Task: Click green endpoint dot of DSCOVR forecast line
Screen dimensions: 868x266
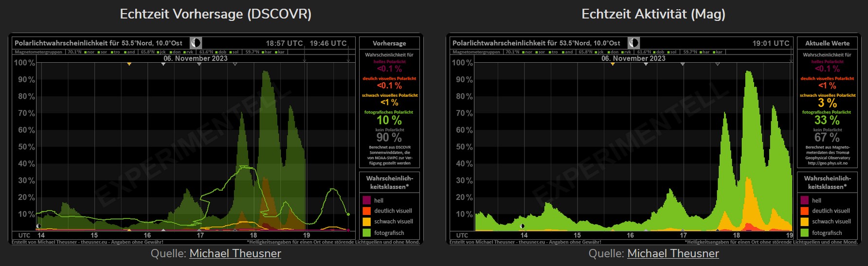Action: click(348, 214)
